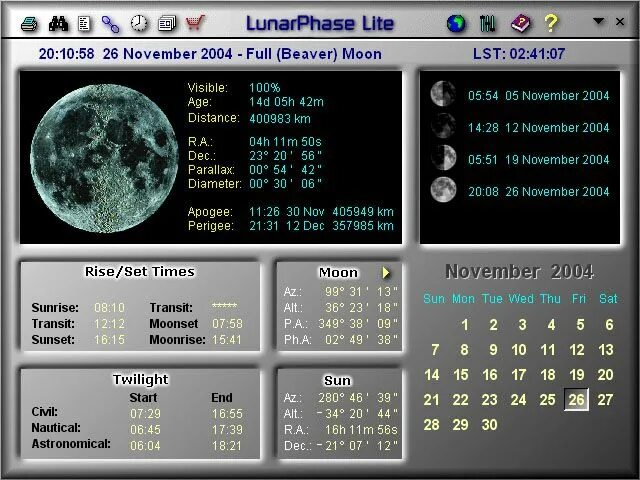Click the large full moon image
Viewport: 640px width, 480px height.
coord(104,158)
